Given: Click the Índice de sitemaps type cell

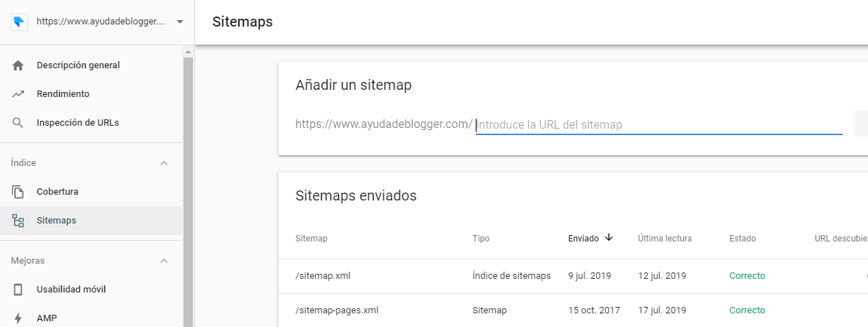Looking at the screenshot, I should pos(512,276).
